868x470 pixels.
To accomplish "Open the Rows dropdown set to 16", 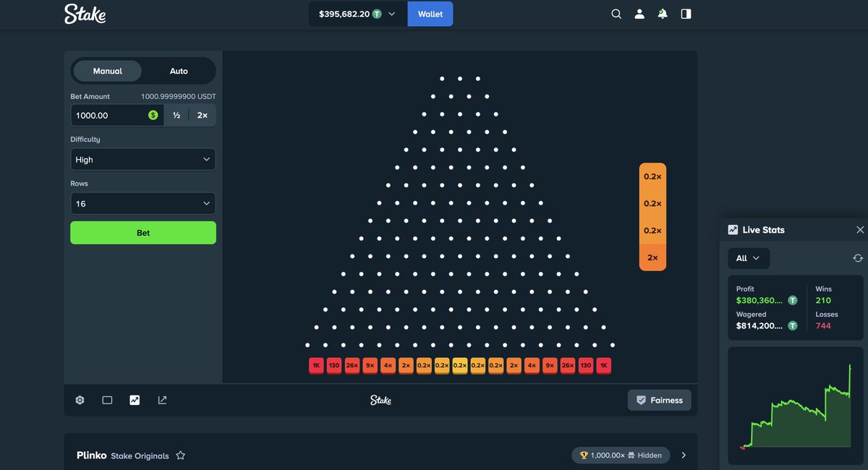I will click(143, 204).
